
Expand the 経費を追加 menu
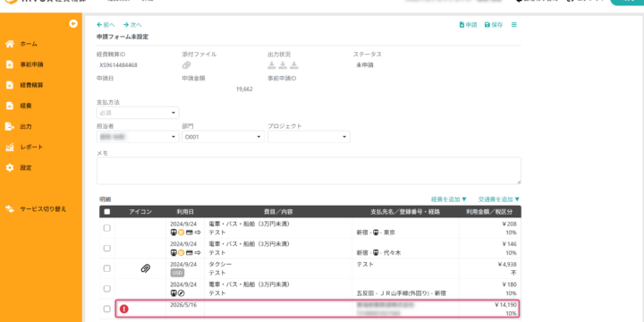tap(449, 199)
